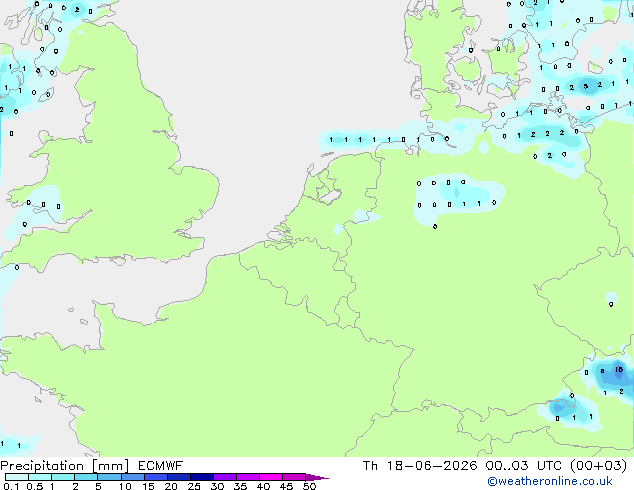This screenshot has height=490, width=634.
Task: Click the magenta swatch between 40 and 45
Action: (271, 477)
